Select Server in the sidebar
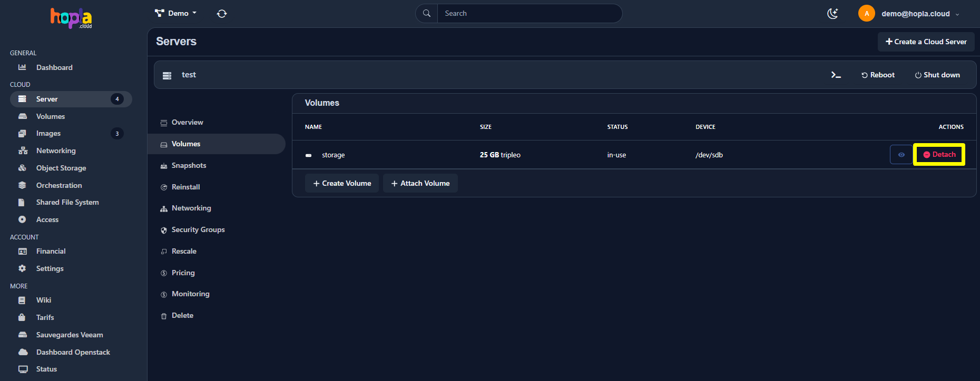Screen dimensions: 980x381 pyautogui.click(x=71, y=99)
